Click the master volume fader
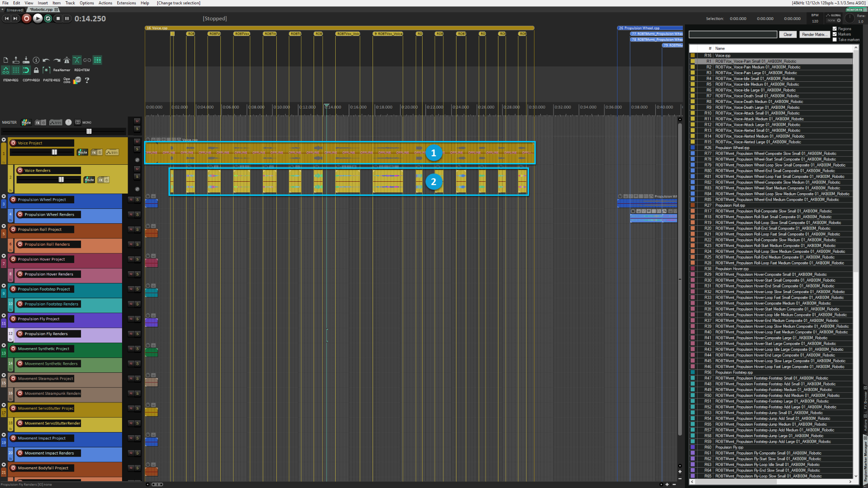 point(89,131)
